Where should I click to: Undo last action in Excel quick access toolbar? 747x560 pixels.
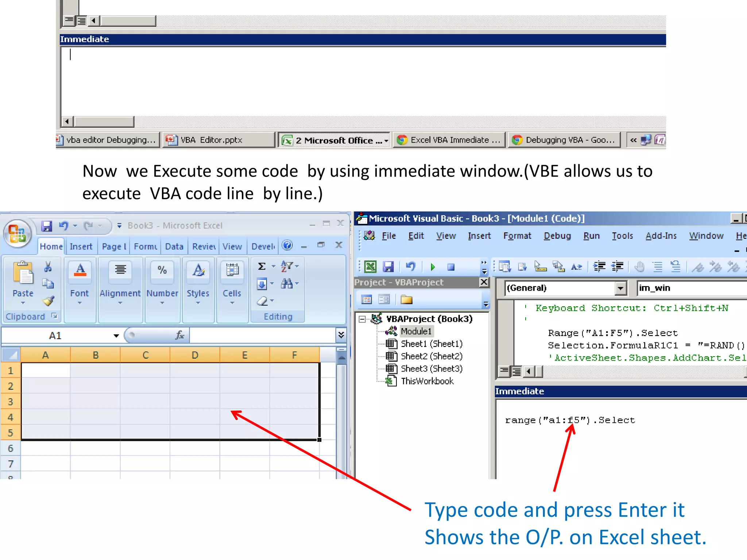pyautogui.click(x=63, y=226)
